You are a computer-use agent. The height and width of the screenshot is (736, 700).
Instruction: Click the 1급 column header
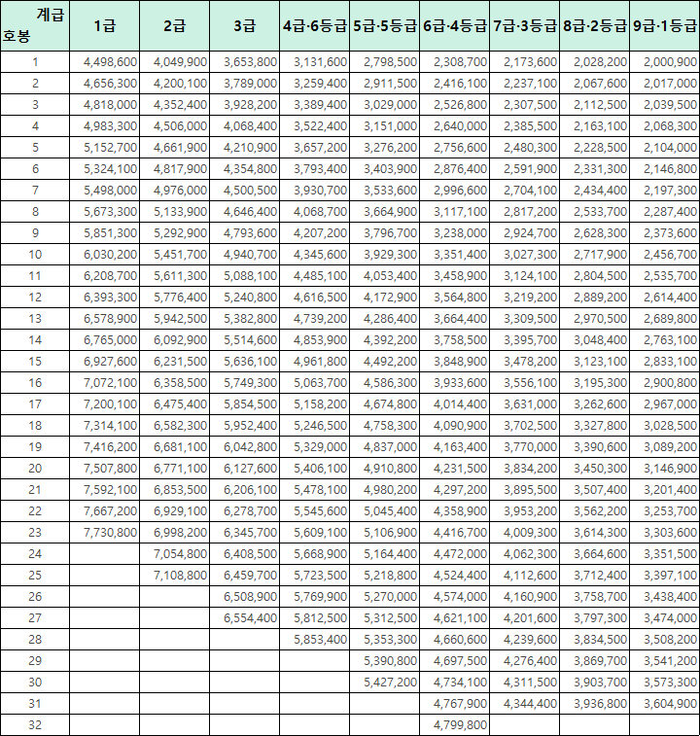(x=104, y=26)
